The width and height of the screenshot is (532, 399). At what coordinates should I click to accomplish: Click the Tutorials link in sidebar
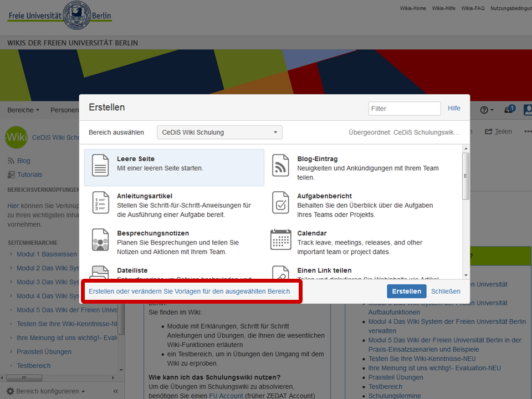30,175
